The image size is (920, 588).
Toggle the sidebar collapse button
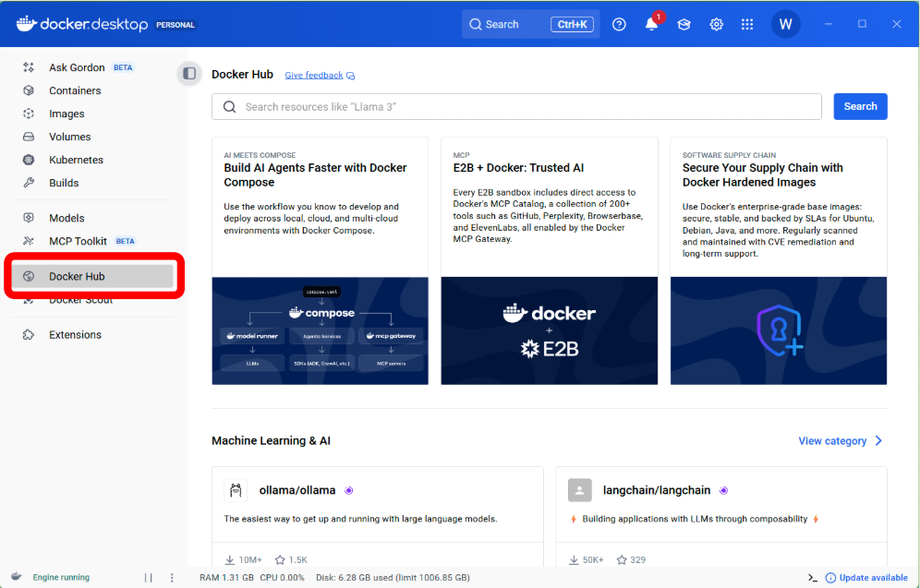(x=189, y=74)
